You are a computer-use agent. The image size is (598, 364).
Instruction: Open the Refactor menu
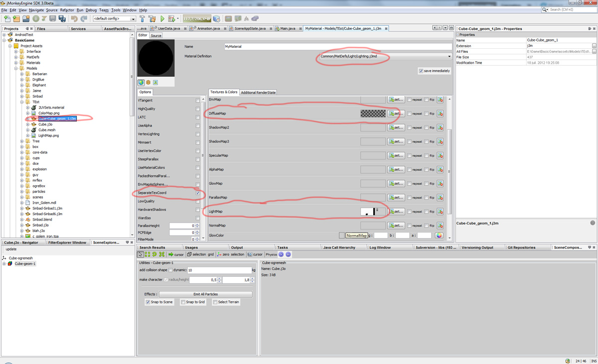coord(67,10)
